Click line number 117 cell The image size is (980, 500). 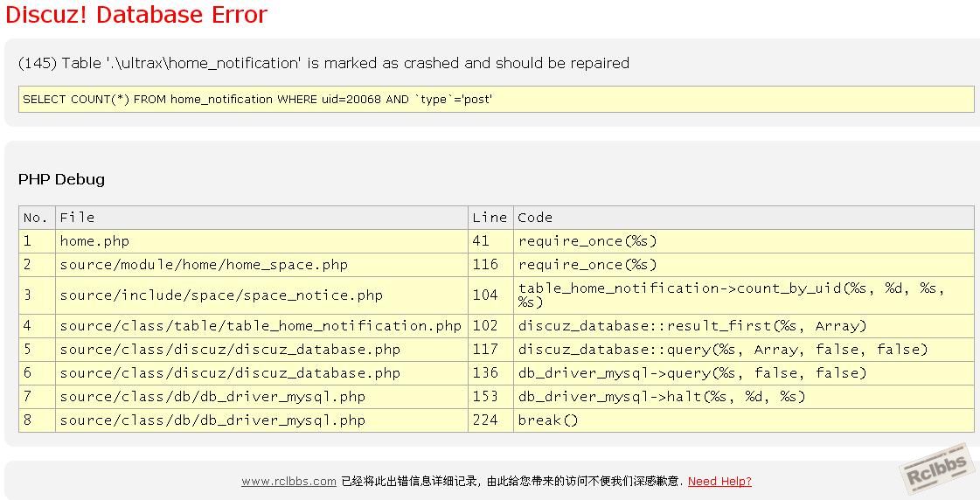point(490,350)
